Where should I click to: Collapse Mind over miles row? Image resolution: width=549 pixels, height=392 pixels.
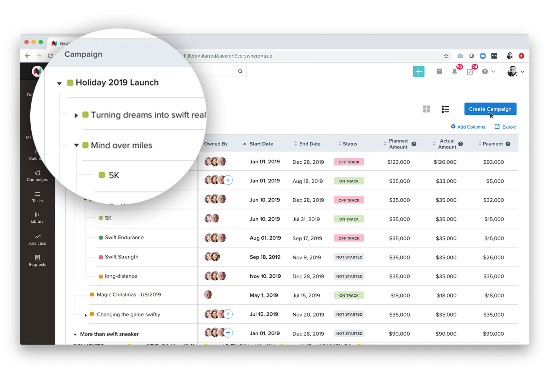click(x=76, y=145)
